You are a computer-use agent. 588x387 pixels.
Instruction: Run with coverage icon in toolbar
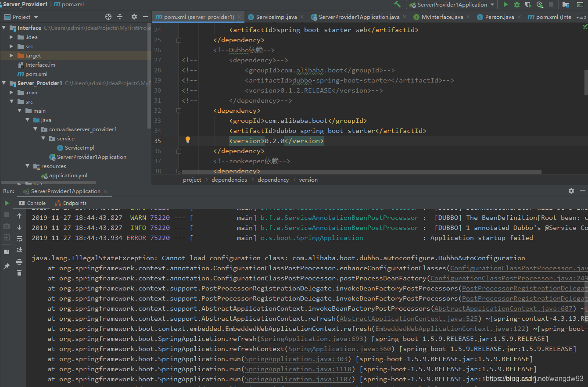[528, 4]
